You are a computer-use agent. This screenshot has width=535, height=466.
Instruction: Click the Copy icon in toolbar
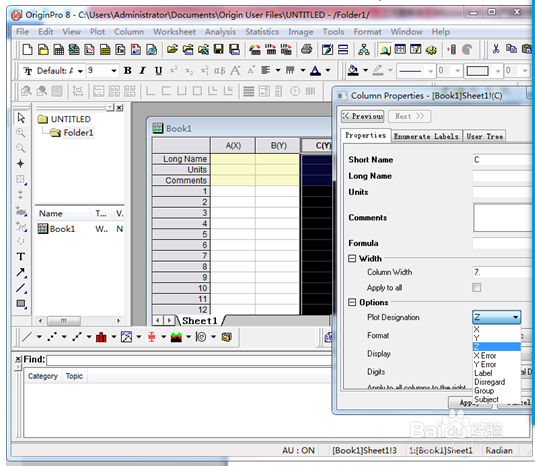511,49
